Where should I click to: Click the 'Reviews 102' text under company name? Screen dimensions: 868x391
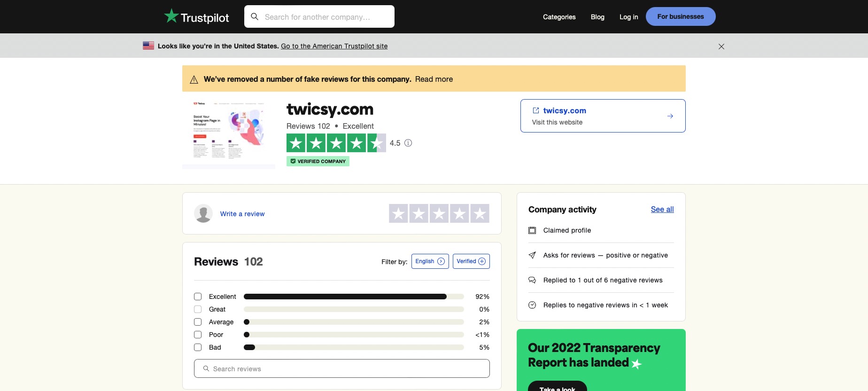[x=308, y=126]
